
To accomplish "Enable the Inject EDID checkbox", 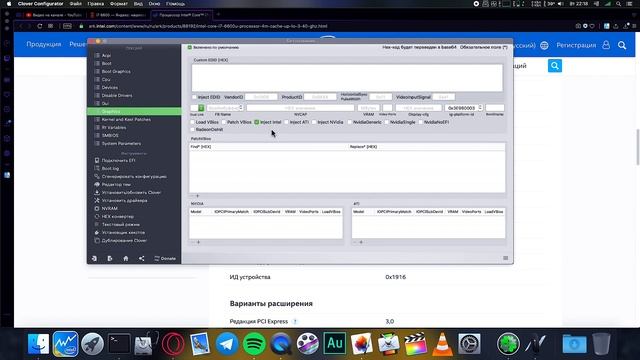I will pos(194,97).
